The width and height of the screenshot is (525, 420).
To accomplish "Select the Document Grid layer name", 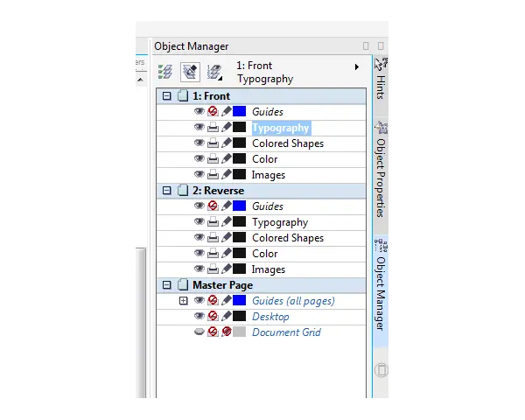I will (x=287, y=332).
